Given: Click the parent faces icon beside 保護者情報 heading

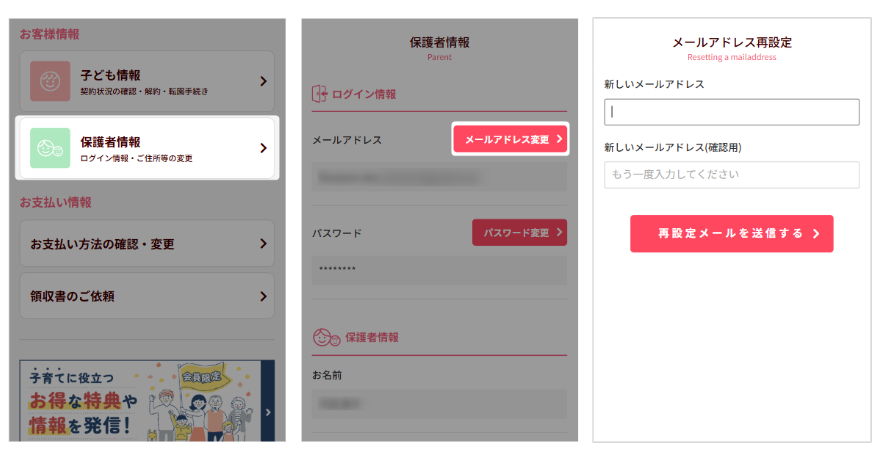Looking at the screenshot, I should coord(323,337).
